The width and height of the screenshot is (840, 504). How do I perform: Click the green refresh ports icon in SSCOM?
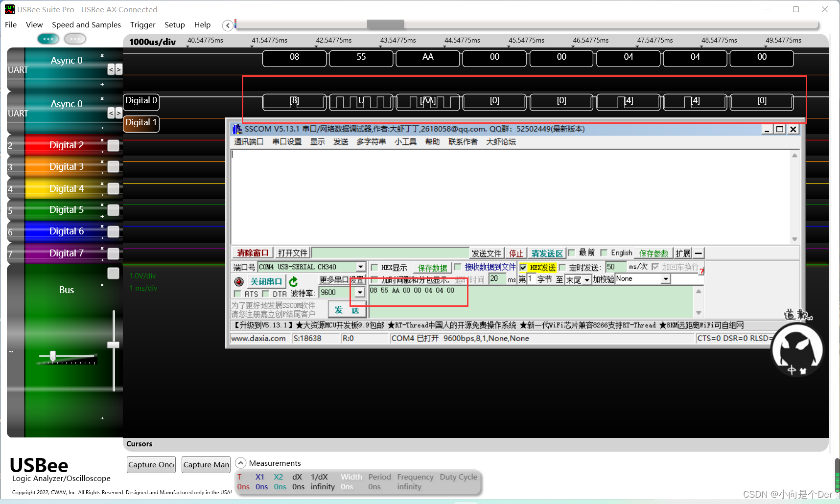tap(293, 281)
